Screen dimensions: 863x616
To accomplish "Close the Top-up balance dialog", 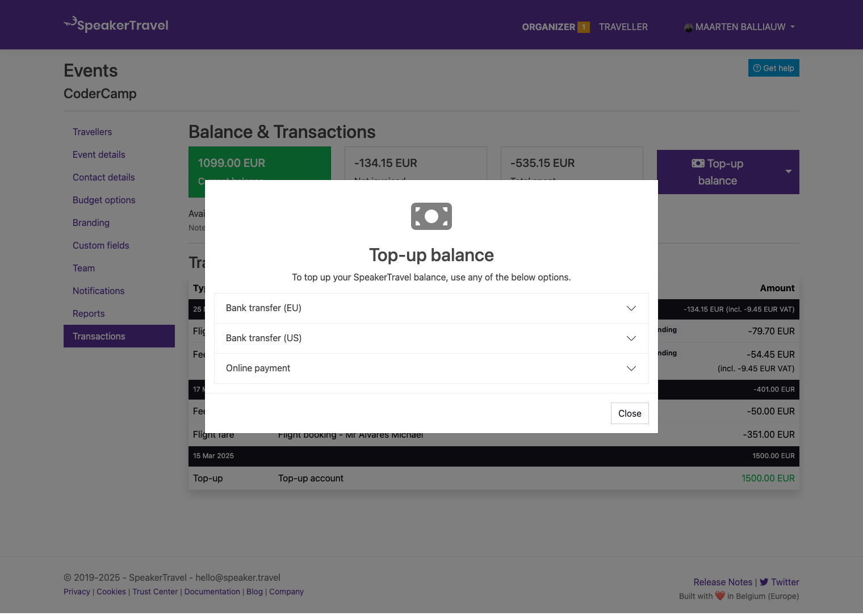I will click(629, 413).
